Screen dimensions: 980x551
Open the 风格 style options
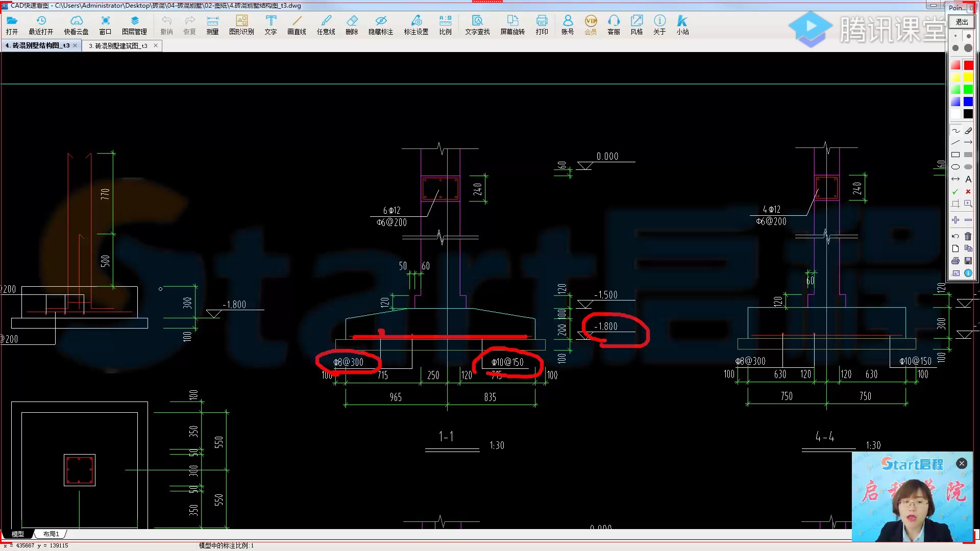click(636, 24)
